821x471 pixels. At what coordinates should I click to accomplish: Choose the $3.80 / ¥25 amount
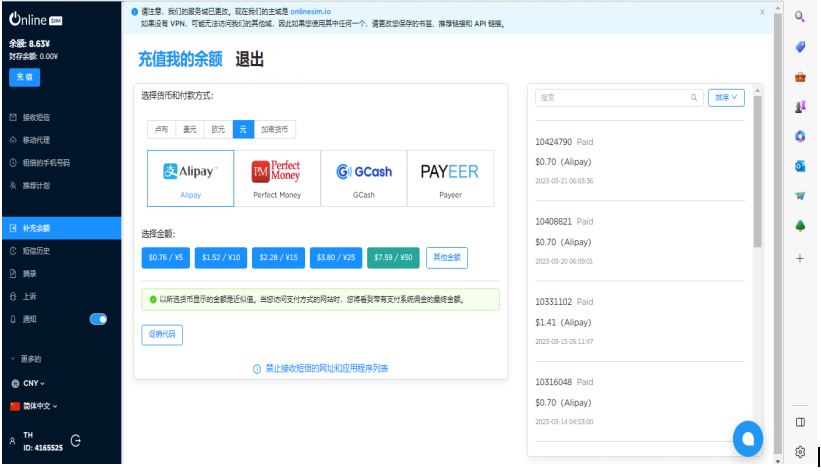pyautogui.click(x=336, y=257)
